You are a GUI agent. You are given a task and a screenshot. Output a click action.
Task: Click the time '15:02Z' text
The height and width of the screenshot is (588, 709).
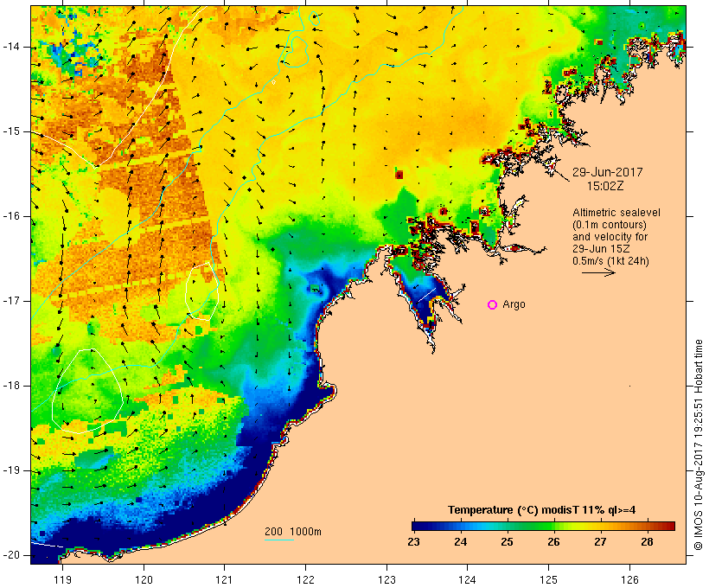(605, 186)
